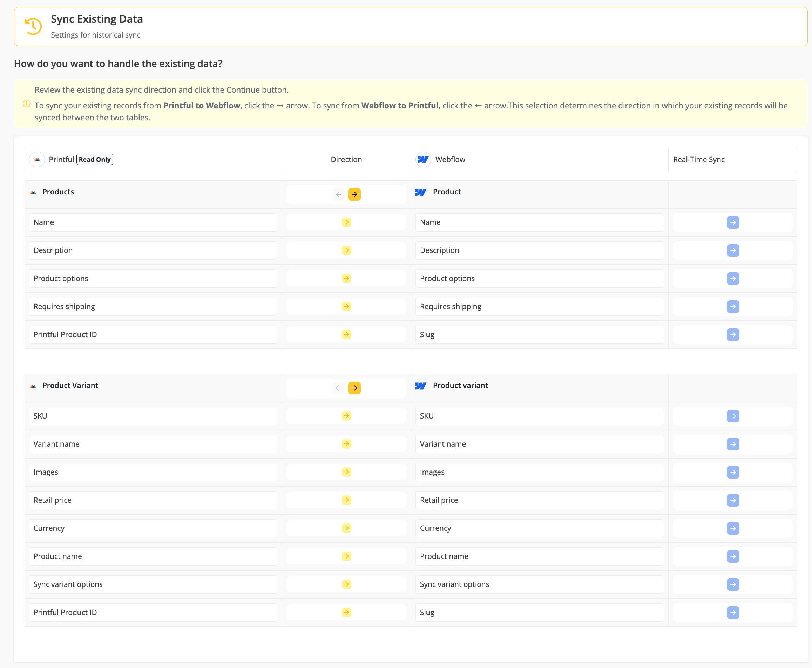Select the Printful SKU field
The image size is (812, 668).
pos(153,416)
